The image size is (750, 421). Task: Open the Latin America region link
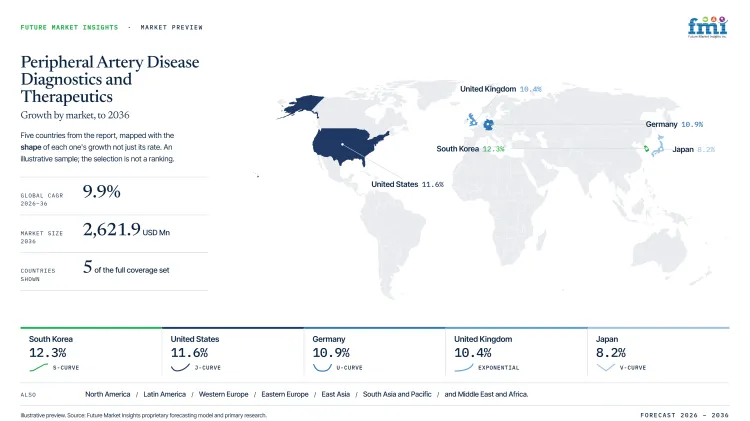click(x=165, y=394)
